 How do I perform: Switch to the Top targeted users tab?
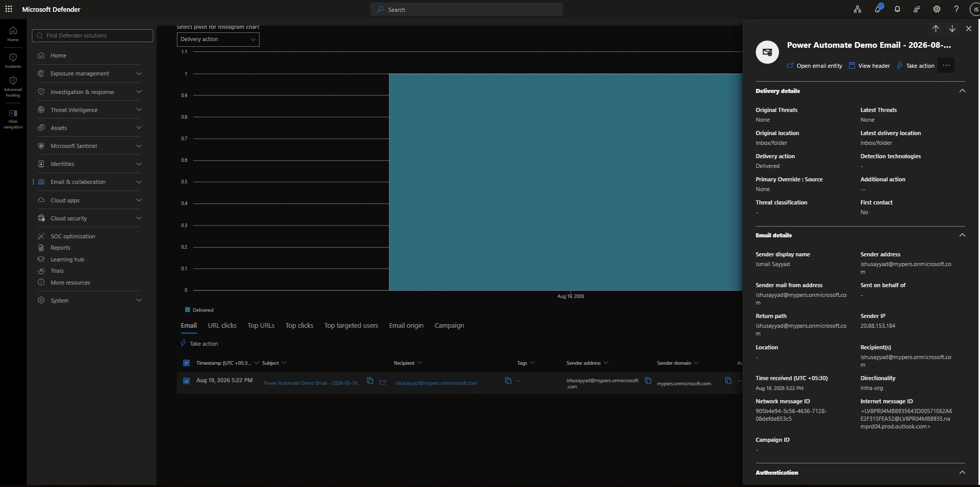351,326
